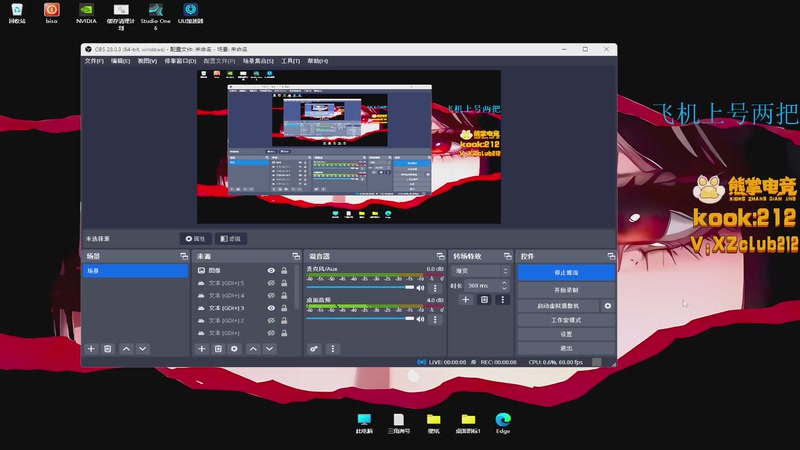Float the 场景 panel using its dock icon

coord(184,256)
